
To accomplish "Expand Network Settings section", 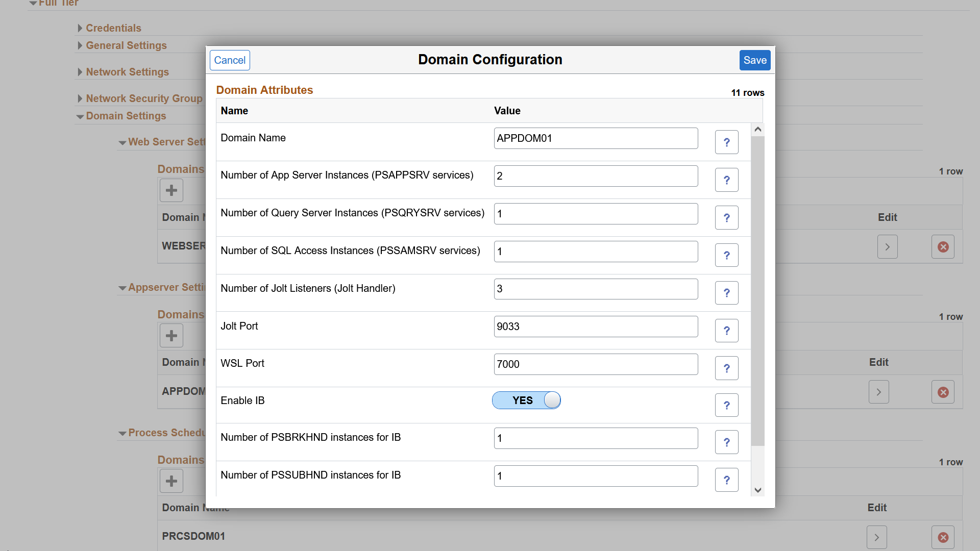I will click(127, 72).
